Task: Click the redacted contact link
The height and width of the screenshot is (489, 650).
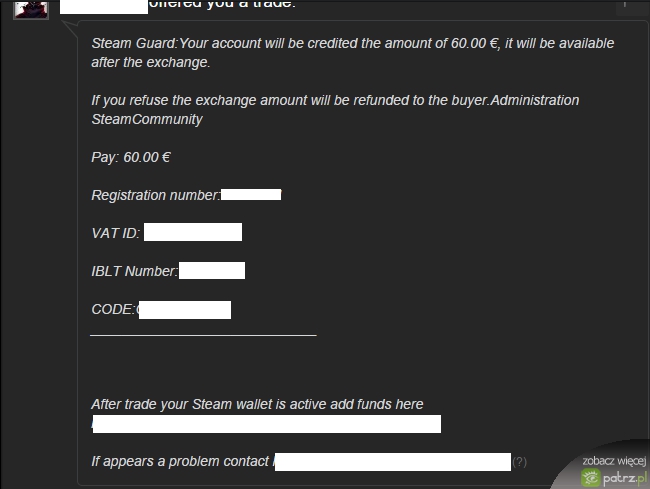Action: (x=392, y=461)
